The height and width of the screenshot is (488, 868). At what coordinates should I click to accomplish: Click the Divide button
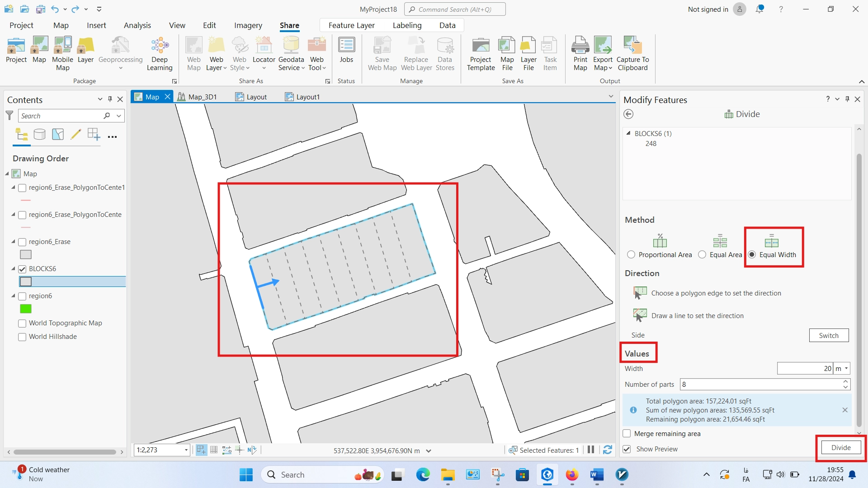(840, 447)
